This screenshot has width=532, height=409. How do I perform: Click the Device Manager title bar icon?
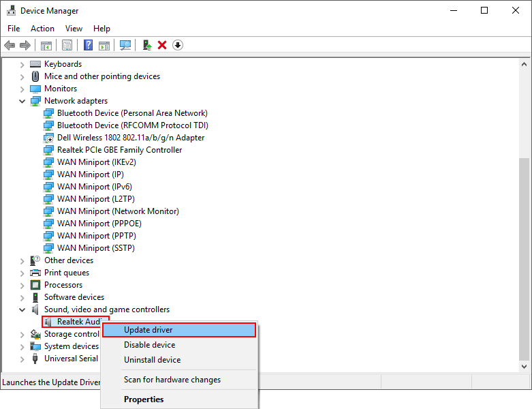tap(11, 10)
